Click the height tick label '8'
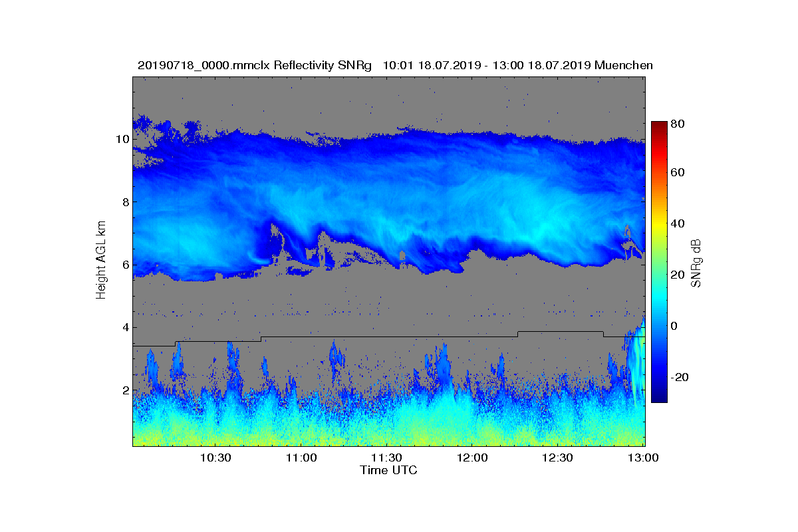This screenshot has height=532, width=798. tap(125, 201)
